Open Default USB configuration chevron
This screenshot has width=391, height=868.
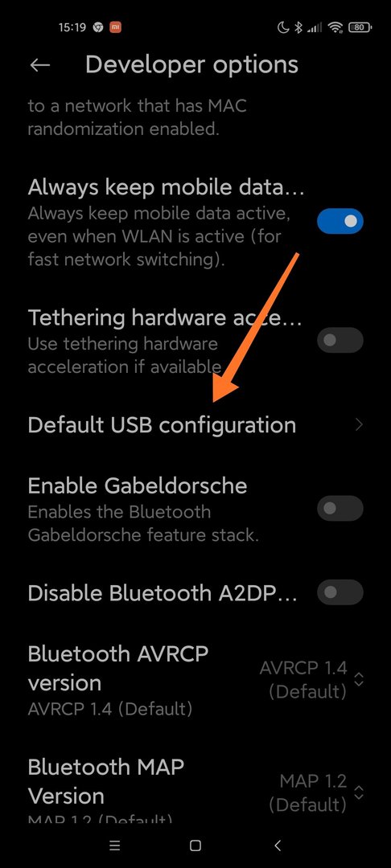click(360, 424)
